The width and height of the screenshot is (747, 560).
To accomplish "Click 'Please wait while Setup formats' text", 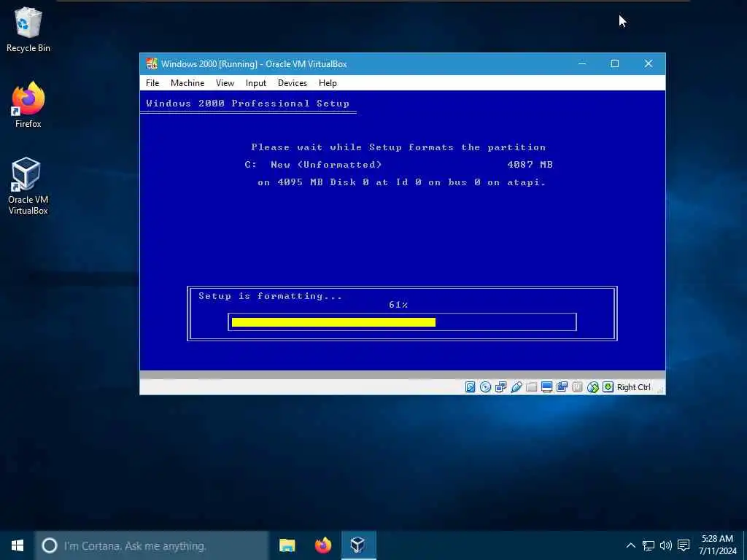I will (352, 147).
